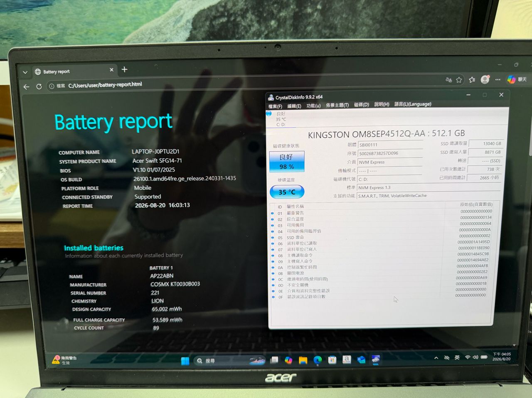Close the CrystalDiskInfo window
Screen dimensions: 532x398
[x=501, y=95]
